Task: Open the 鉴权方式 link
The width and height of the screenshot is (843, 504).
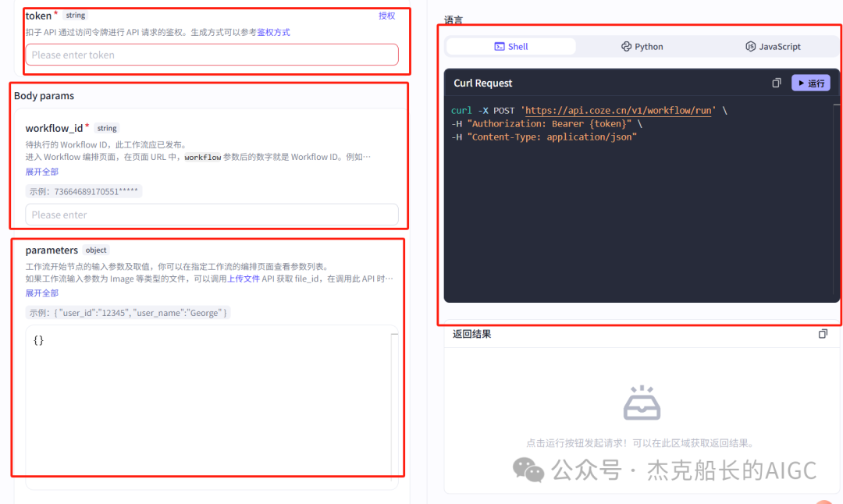Action: [274, 32]
